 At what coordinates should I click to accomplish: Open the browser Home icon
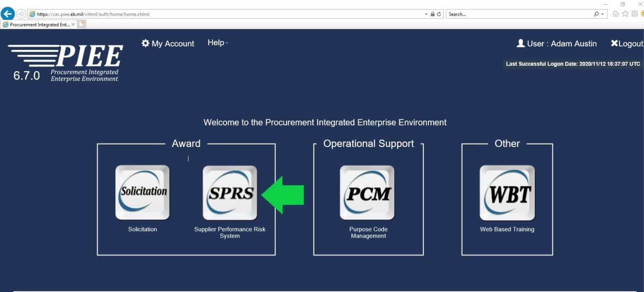pos(615,14)
